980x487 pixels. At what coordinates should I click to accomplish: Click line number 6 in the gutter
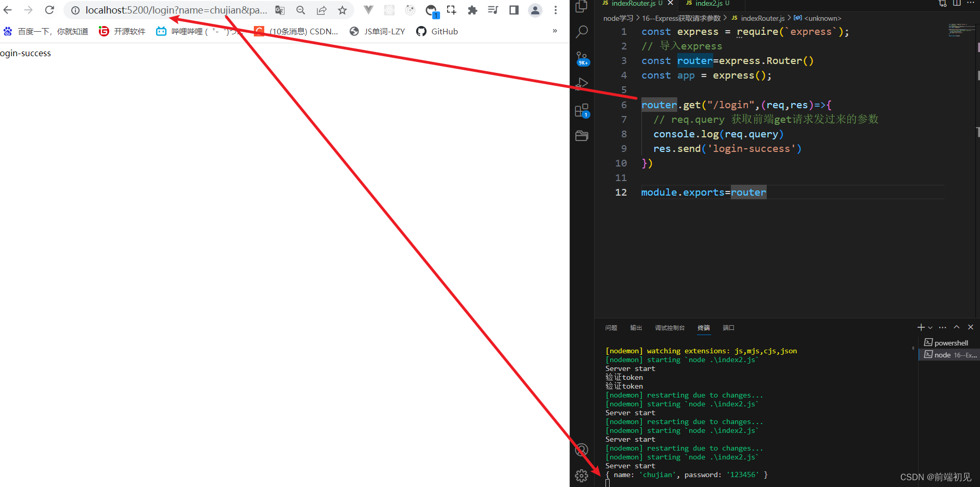(624, 105)
